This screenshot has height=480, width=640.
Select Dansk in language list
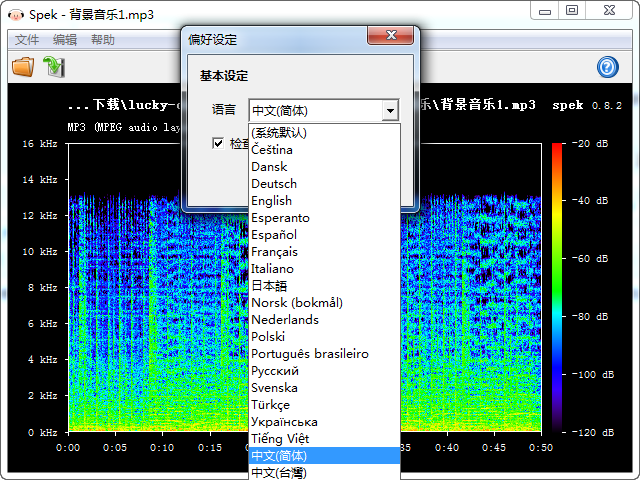(324, 167)
